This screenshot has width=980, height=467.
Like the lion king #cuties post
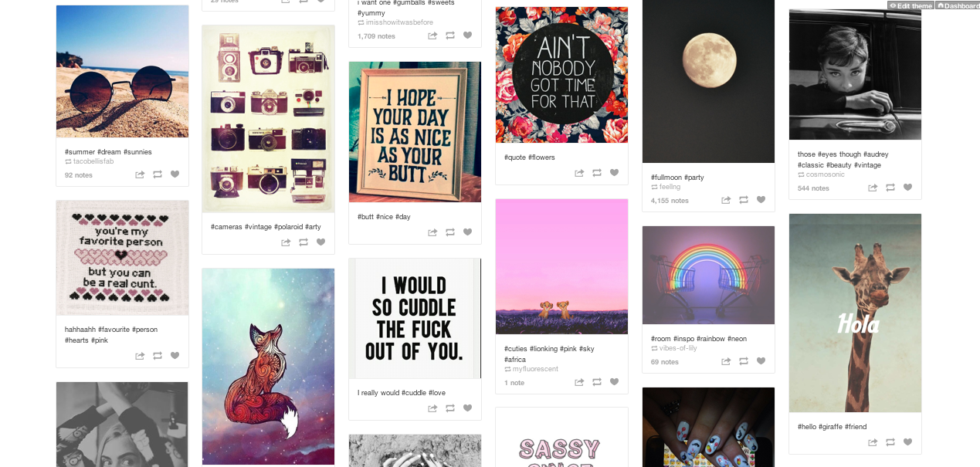[x=615, y=382]
